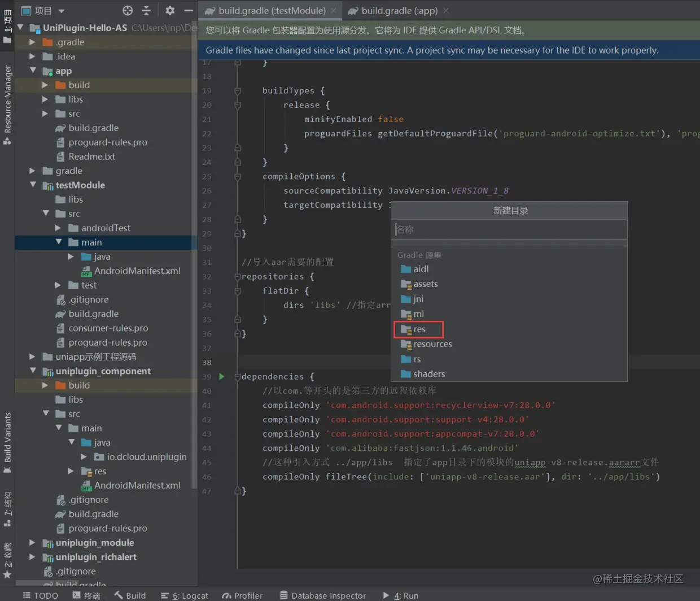
Task: Select AndroidManifest.xml under testModule main
Action: [131, 271]
